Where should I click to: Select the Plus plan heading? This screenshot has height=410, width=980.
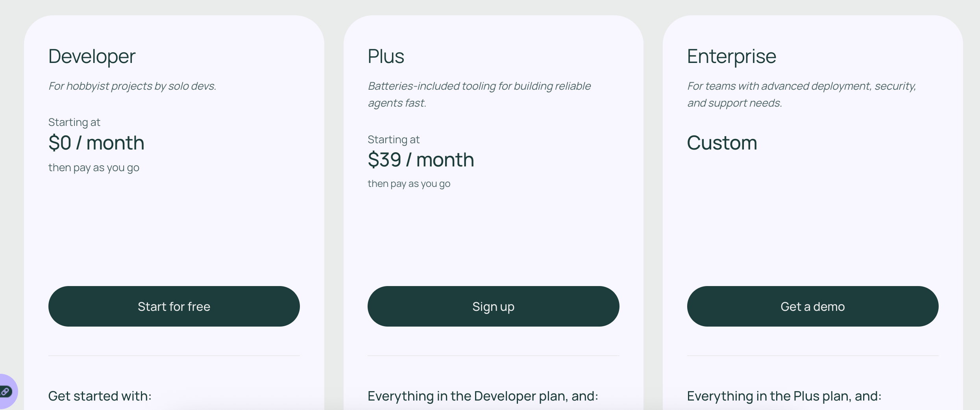tap(386, 56)
